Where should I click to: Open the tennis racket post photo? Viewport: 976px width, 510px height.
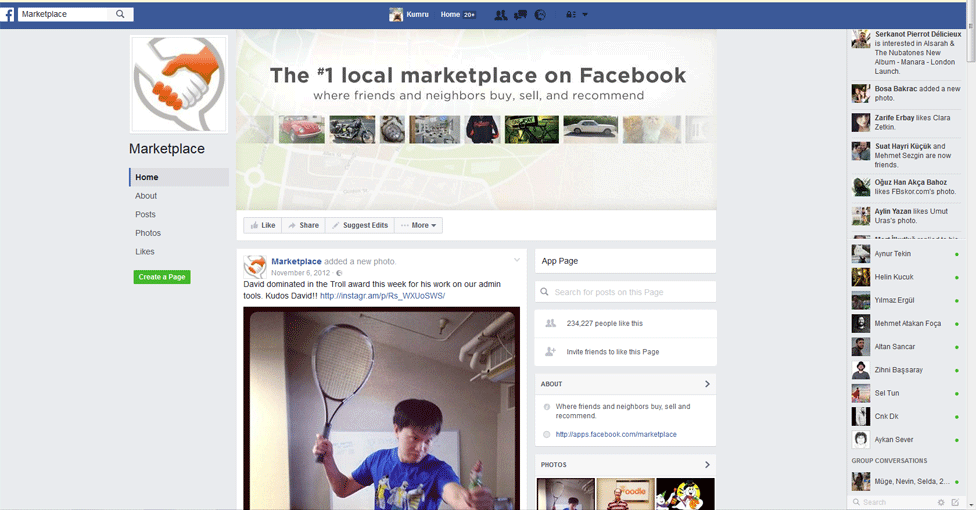point(382,408)
